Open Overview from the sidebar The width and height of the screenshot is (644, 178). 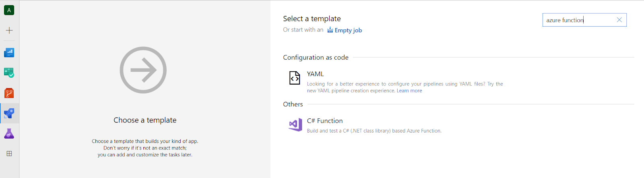[x=9, y=52]
